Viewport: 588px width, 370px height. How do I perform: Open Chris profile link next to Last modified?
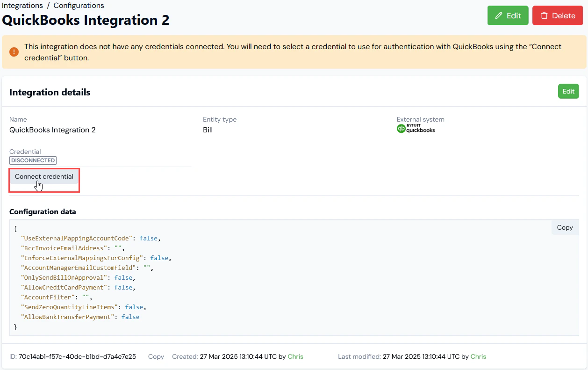pyautogui.click(x=478, y=356)
